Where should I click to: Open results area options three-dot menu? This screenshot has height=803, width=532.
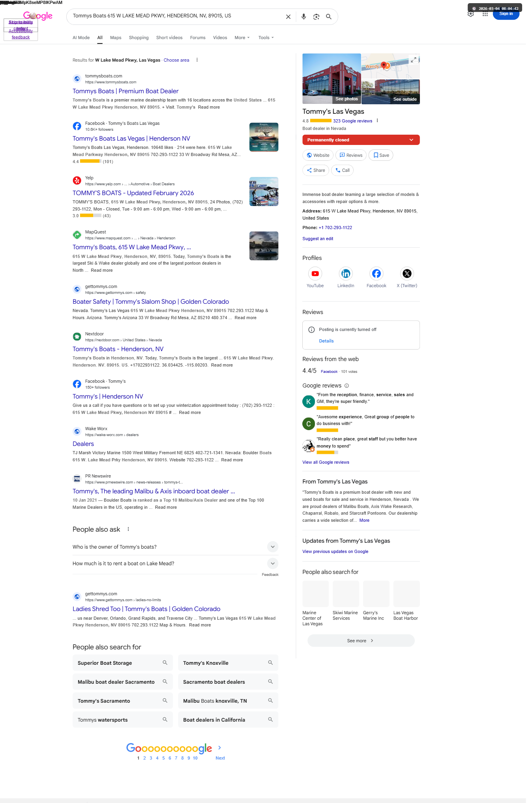[197, 60]
